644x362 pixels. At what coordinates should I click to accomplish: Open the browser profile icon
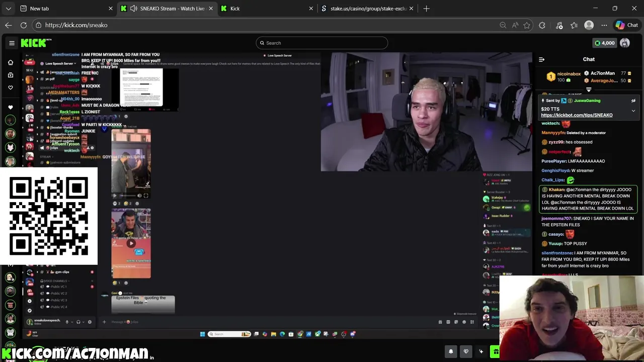pos(589,25)
